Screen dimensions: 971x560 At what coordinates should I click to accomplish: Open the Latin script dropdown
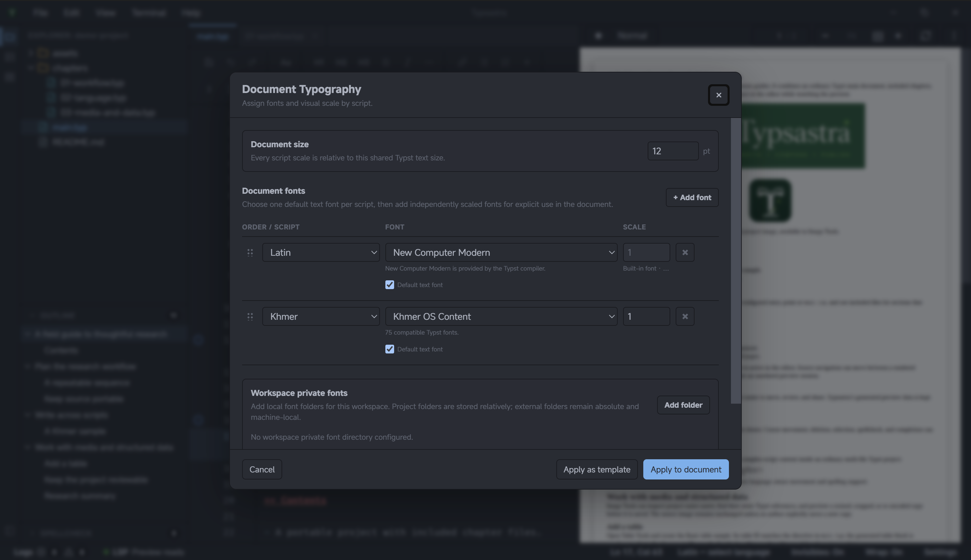[321, 252]
